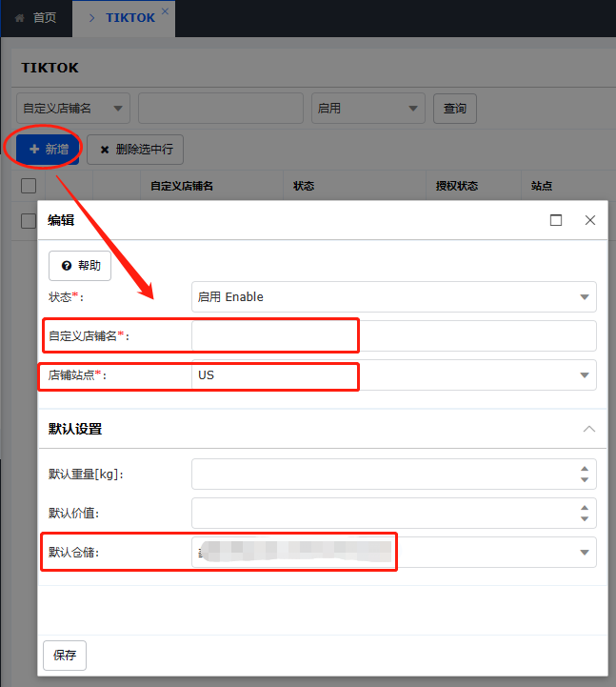Click the 自定义店铺名 input field in dialog
The height and width of the screenshot is (687, 616).
[x=394, y=336]
